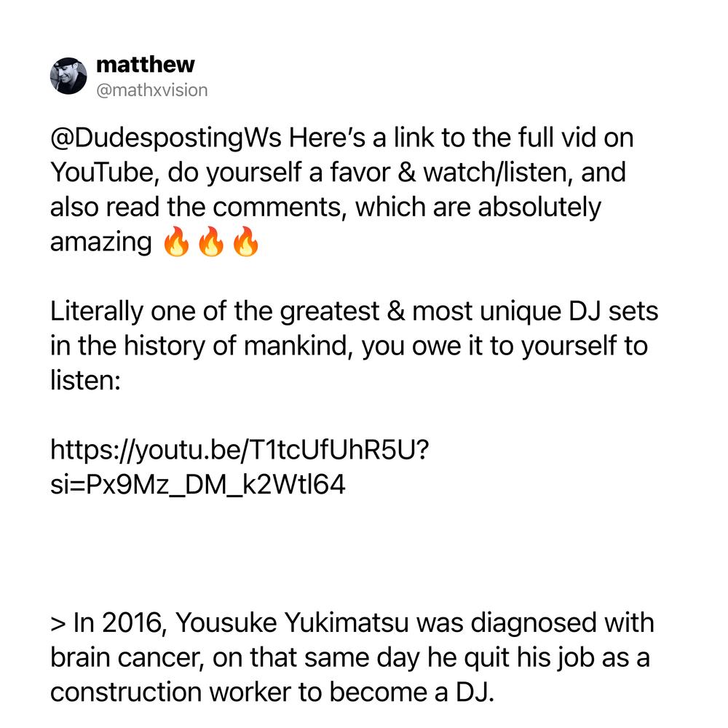Click the si=Px9Mz_DM_k2Wtl64 link portion
The image size is (728, 728).
pyautogui.click(x=198, y=484)
